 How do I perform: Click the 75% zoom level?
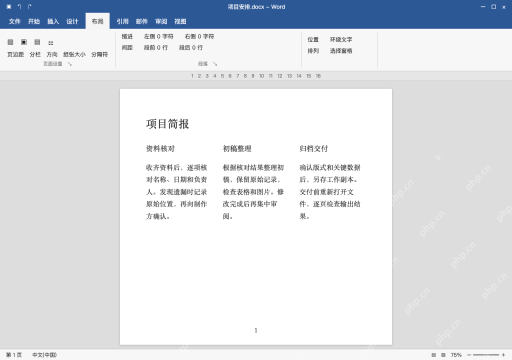(456, 355)
